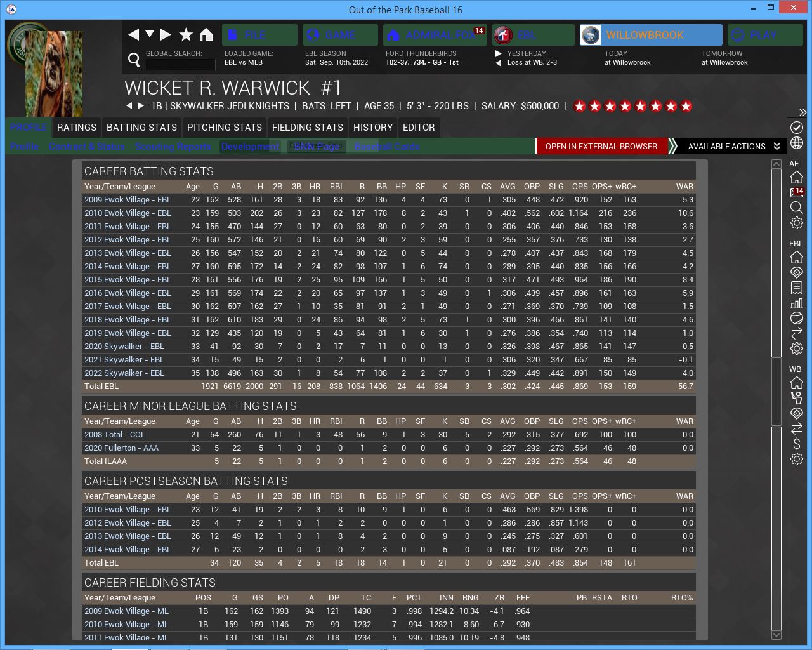The height and width of the screenshot is (650, 812).
Task: Open the globe icon in right sidebar
Action: click(797, 143)
